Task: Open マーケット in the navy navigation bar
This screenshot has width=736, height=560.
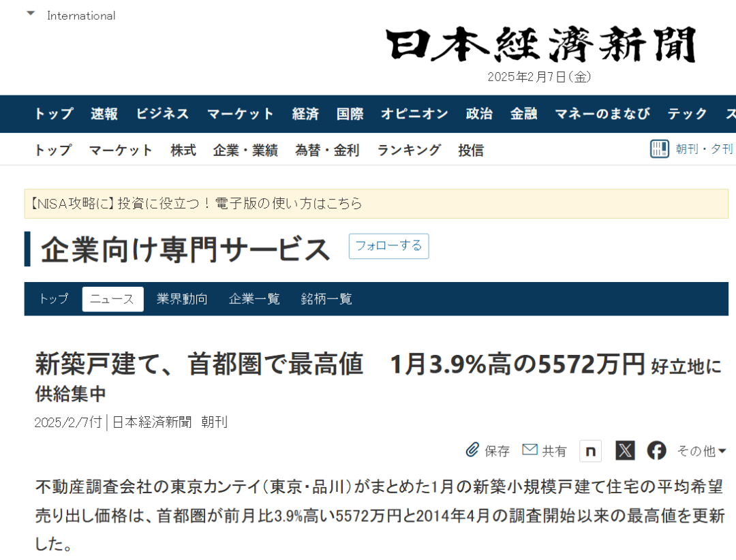Action: [x=241, y=114]
